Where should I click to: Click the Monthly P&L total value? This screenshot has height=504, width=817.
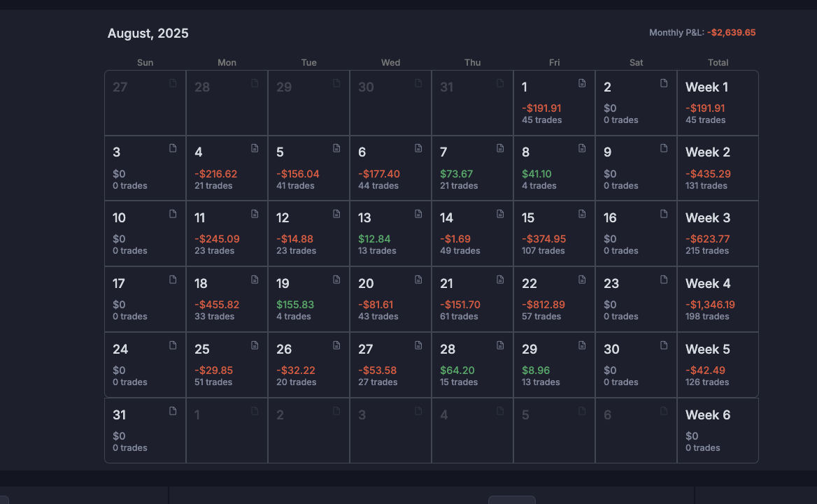click(x=731, y=33)
